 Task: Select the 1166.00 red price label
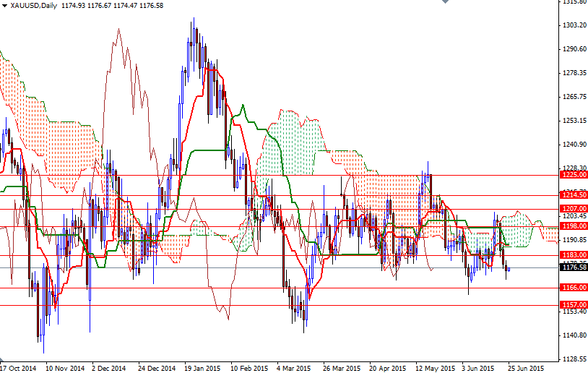coord(572,287)
